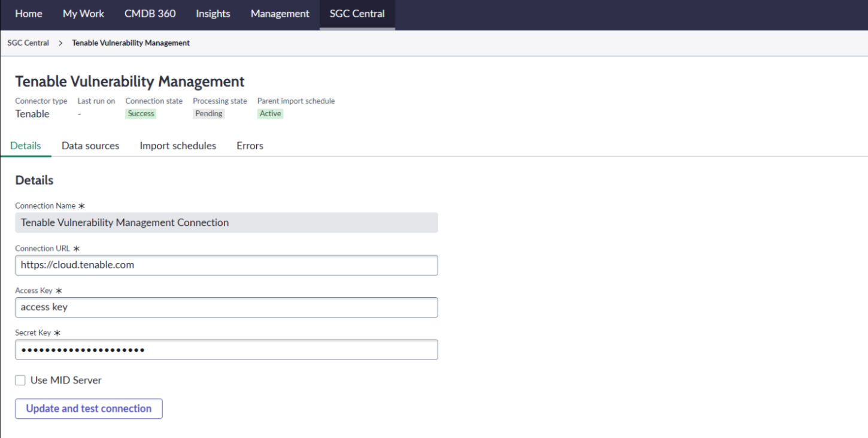Click into the Connection URL field
Viewport: 868px width, 438px height.
tap(226, 265)
